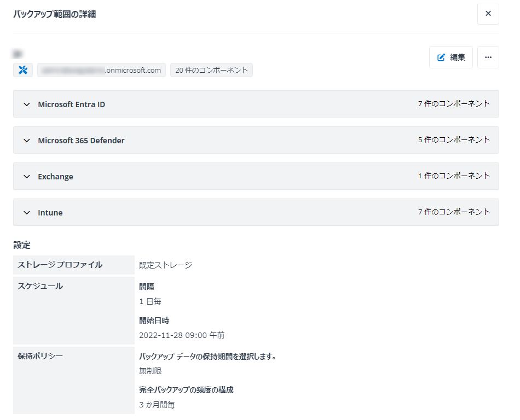
Task: Click the Intune row title
Action: point(50,213)
